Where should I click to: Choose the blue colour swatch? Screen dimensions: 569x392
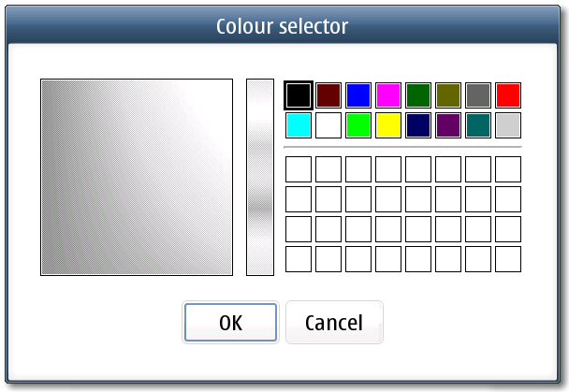point(357,95)
